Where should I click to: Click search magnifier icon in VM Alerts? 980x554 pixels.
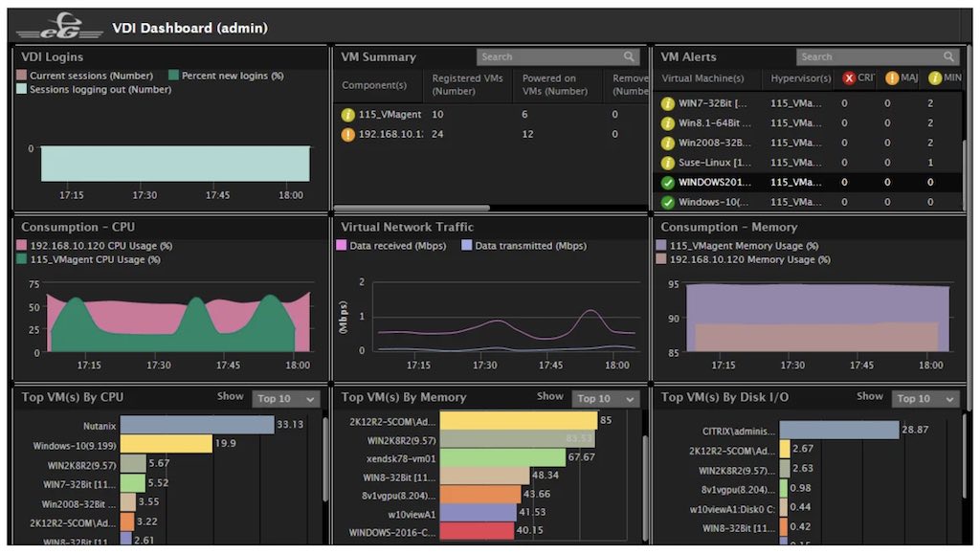948,57
